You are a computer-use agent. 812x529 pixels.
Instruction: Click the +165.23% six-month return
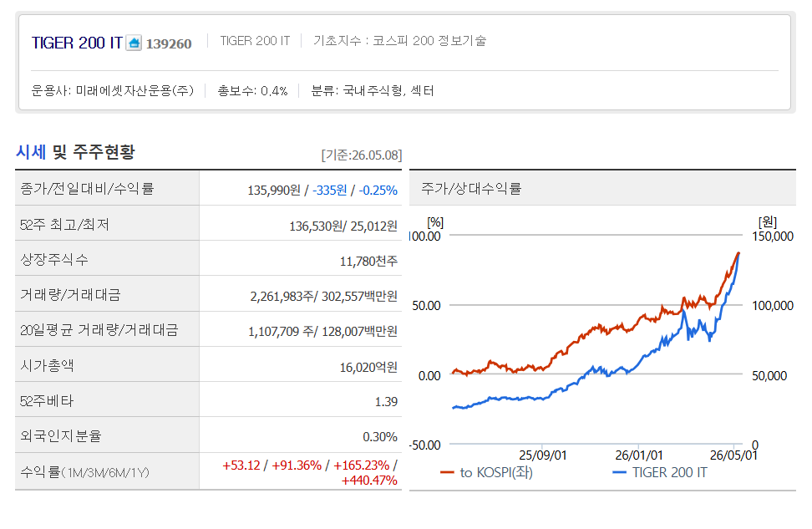(x=362, y=465)
